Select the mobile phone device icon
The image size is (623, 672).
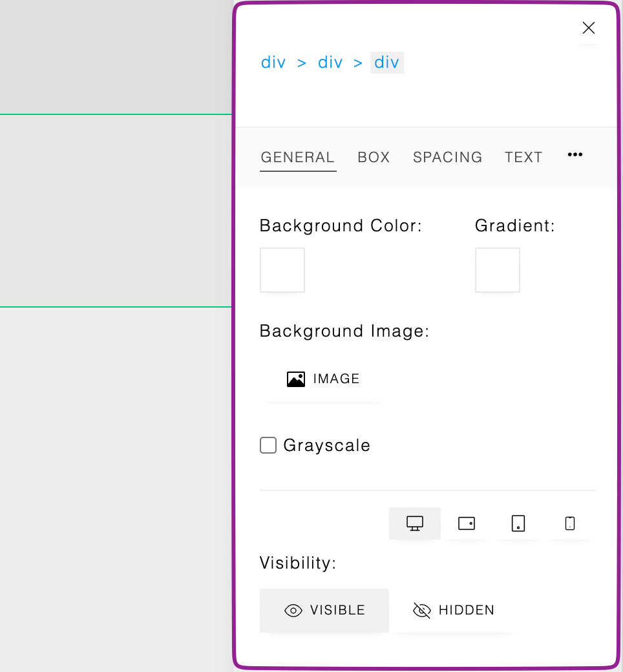(570, 523)
